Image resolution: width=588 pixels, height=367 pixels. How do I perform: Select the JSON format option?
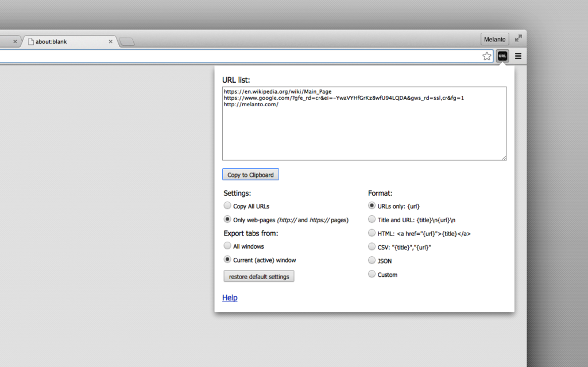372,261
